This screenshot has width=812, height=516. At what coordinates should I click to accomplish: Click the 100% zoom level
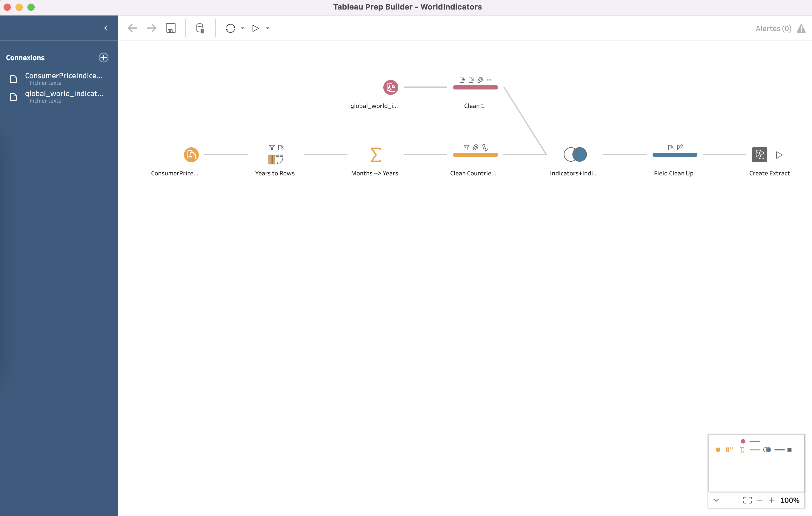790,500
